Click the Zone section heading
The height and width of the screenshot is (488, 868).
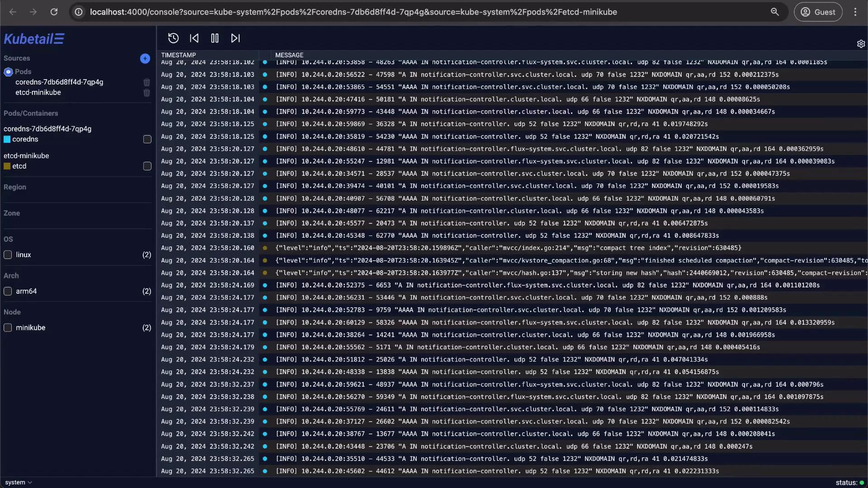click(12, 213)
